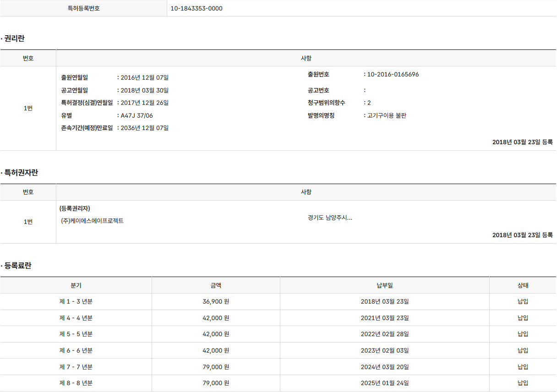
Task: Click the 등록료란 section heading
Action: coord(17,266)
